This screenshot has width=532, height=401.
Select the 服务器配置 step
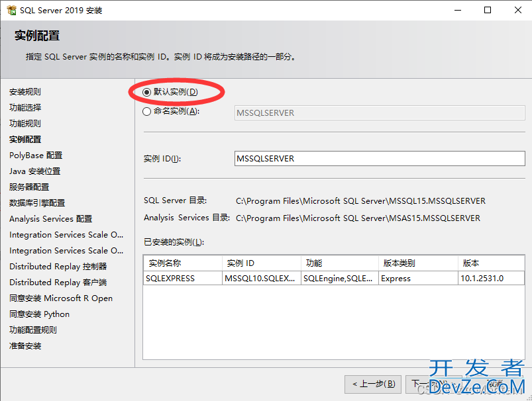[x=29, y=187]
